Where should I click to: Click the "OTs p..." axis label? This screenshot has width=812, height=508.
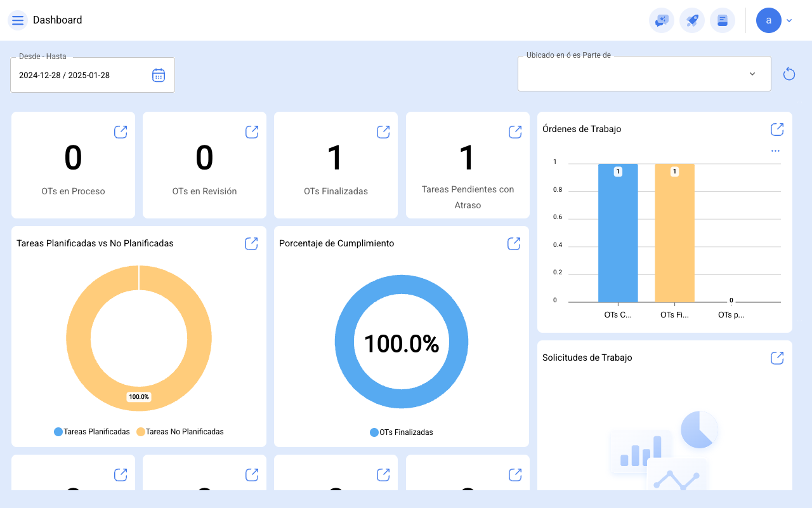click(x=731, y=315)
